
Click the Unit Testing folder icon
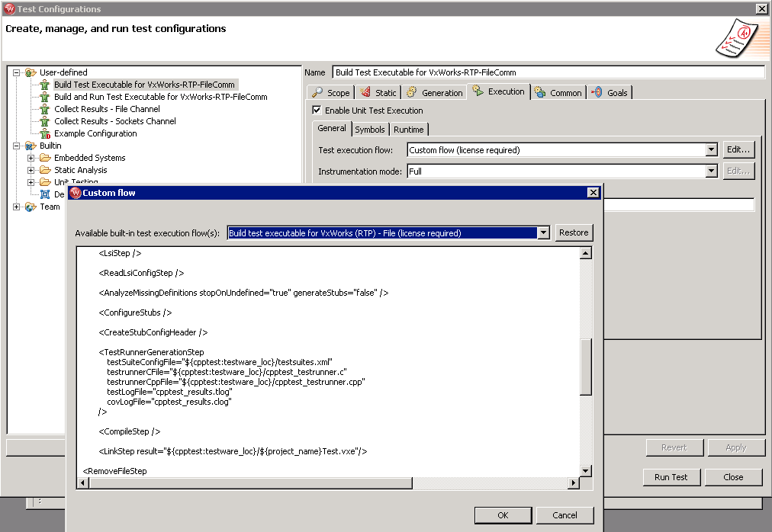click(45, 181)
